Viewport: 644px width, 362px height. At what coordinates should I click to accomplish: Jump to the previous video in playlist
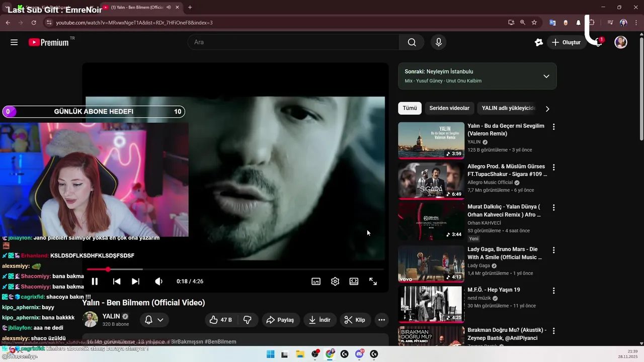[x=117, y=282]
